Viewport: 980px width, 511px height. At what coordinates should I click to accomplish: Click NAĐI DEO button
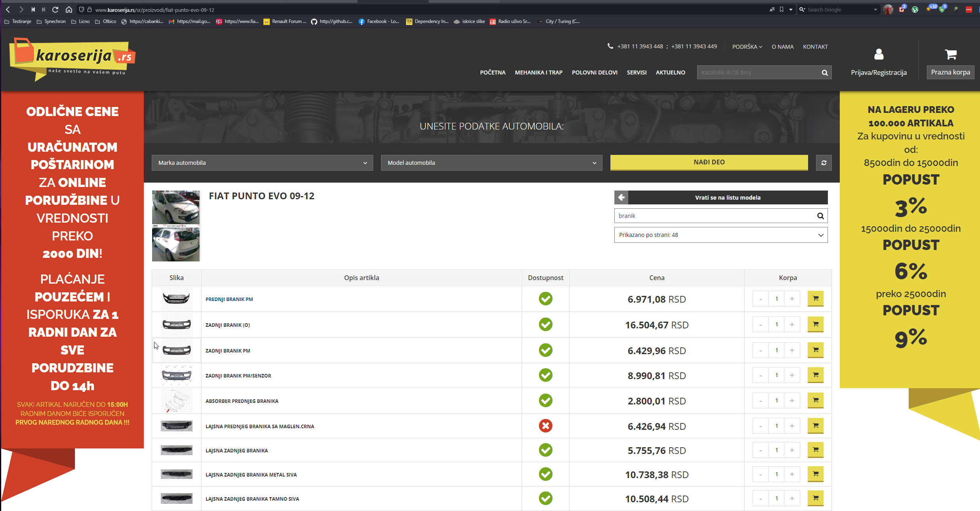click(709, 162)
